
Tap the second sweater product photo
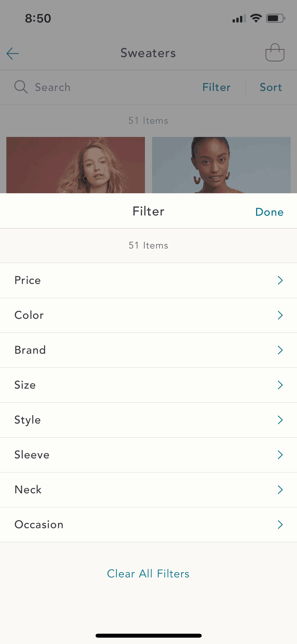coord(221,165)
